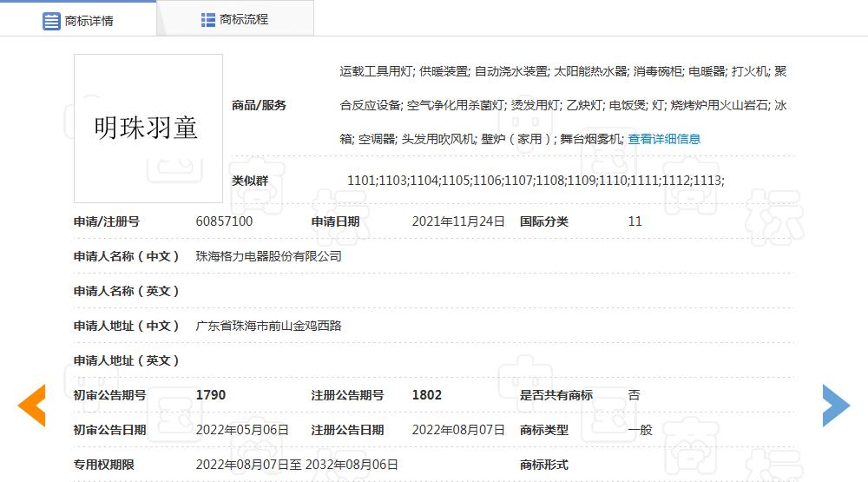The height and width of the screenshot is (482, 868).
Task: Click the 国际分类 label
Action: pyautogui.click(x=544, y=221)
